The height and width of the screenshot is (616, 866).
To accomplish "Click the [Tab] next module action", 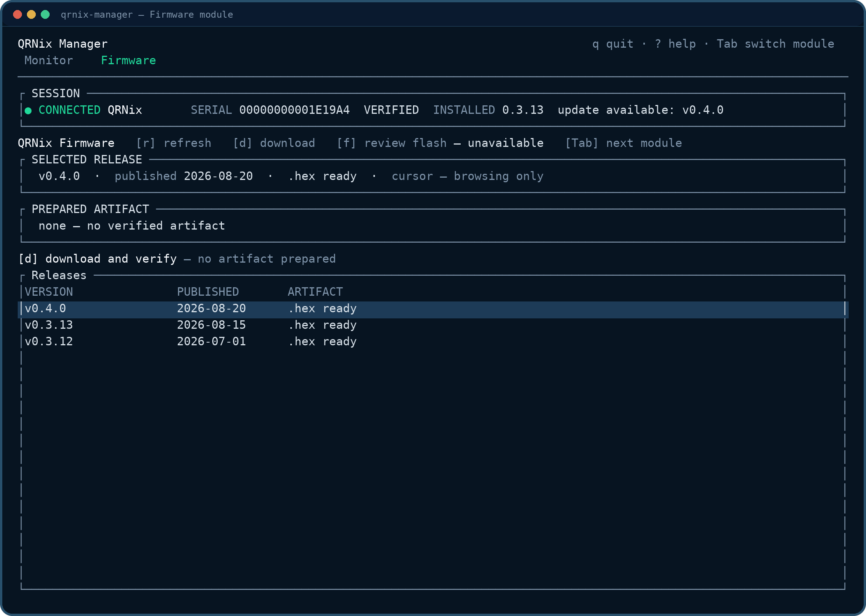I will [x=624, y=143].
